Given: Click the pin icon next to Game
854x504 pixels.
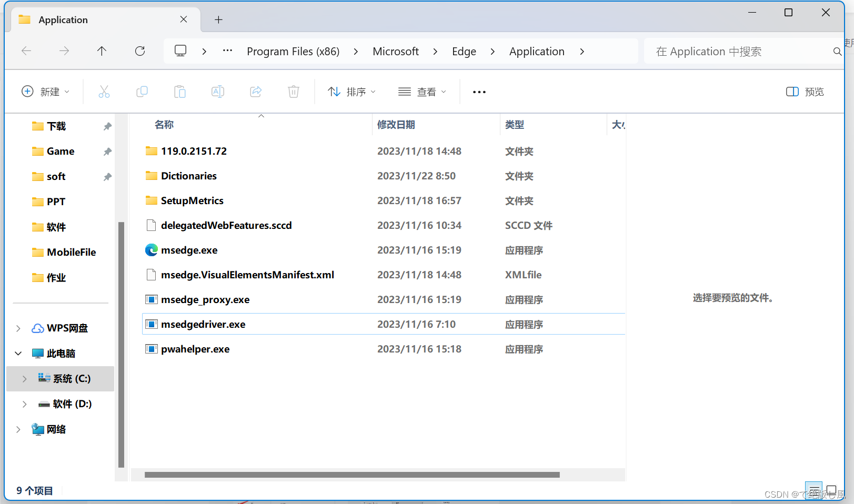Looking at the screenshot, I should tap(107, 152).
